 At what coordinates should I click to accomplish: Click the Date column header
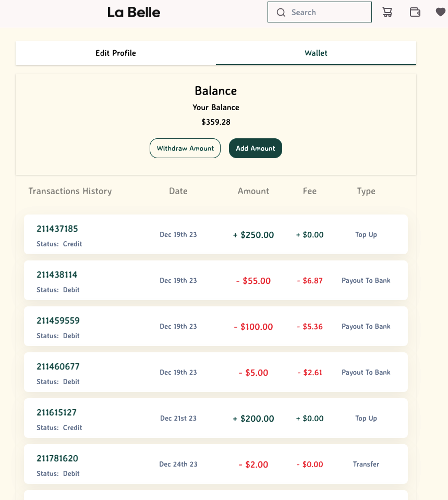click(x=178, y=191)
